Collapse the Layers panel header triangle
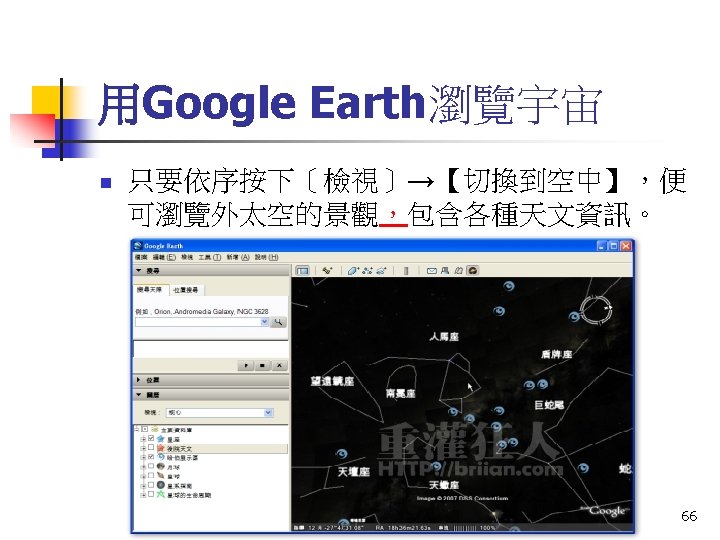 pyautogui.click(x=139, y=395)
